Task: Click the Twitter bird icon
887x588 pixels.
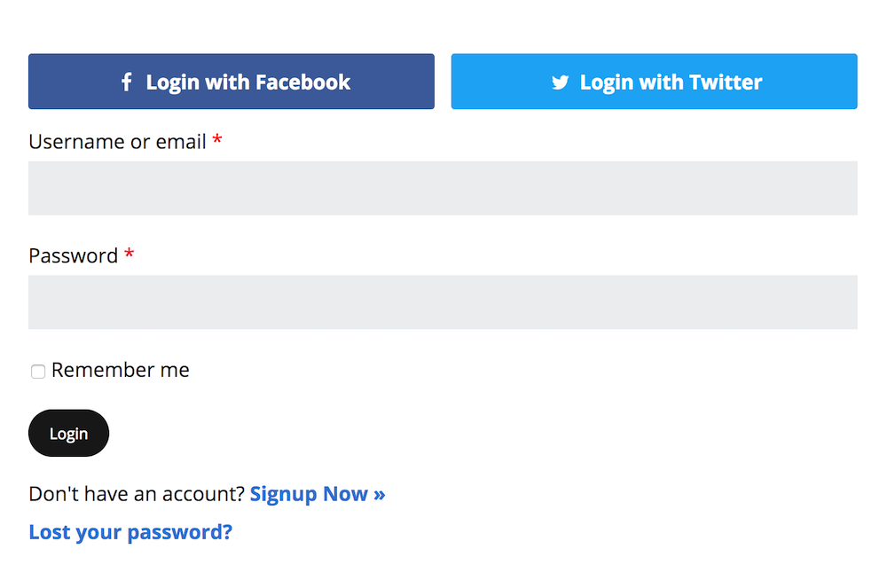Action: [560, 82]
